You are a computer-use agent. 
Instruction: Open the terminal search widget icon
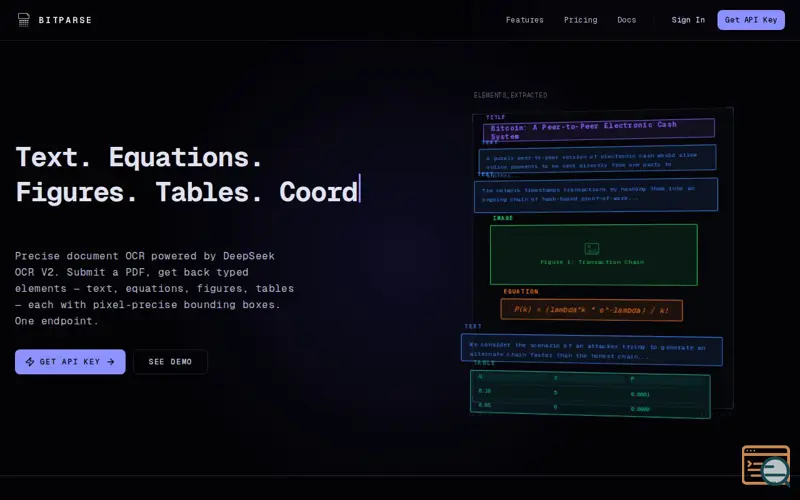pos(766,465)
